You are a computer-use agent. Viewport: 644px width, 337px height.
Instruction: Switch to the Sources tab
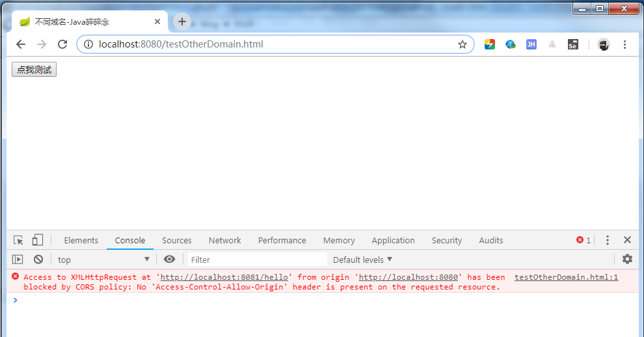[x=176, y=241]
